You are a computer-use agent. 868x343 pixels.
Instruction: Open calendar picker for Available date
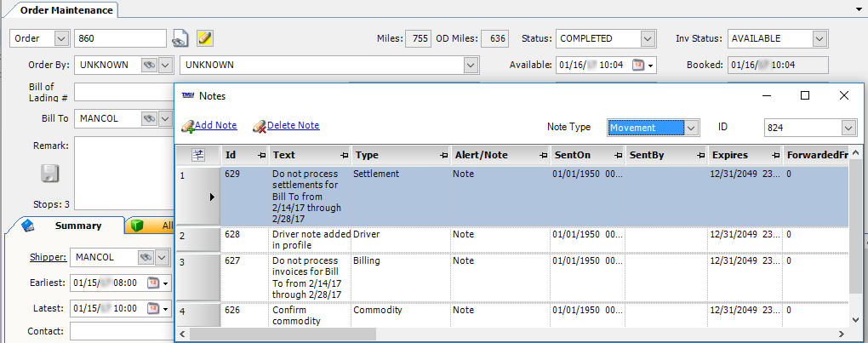tap(638, 65)
